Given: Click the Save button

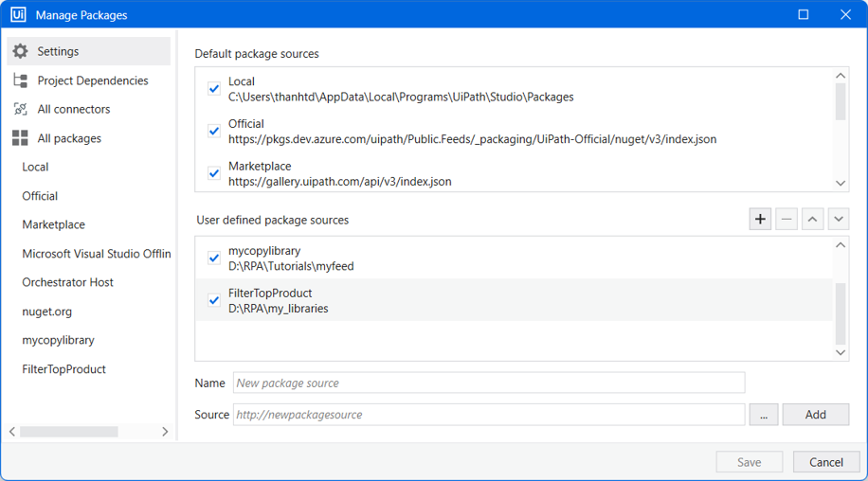Looking at the screenshot, I should click(749, 462).
